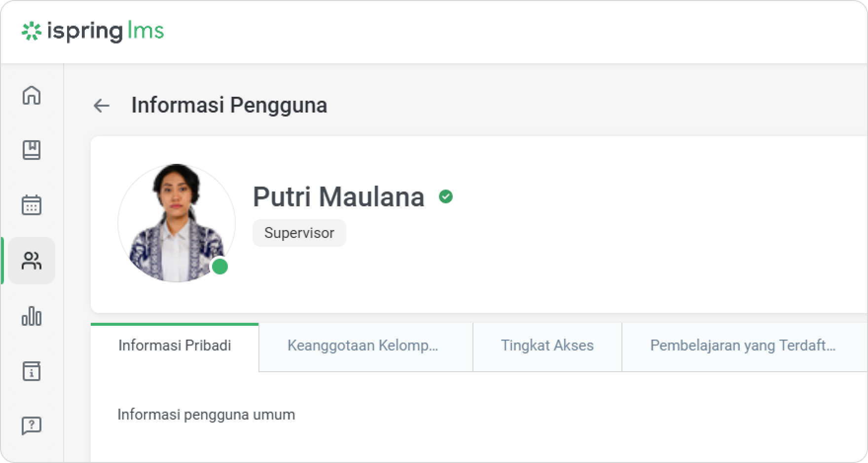Open the Users icon in sidebar
The width and height of the screenshot is (868, 463).
(32, 261)
